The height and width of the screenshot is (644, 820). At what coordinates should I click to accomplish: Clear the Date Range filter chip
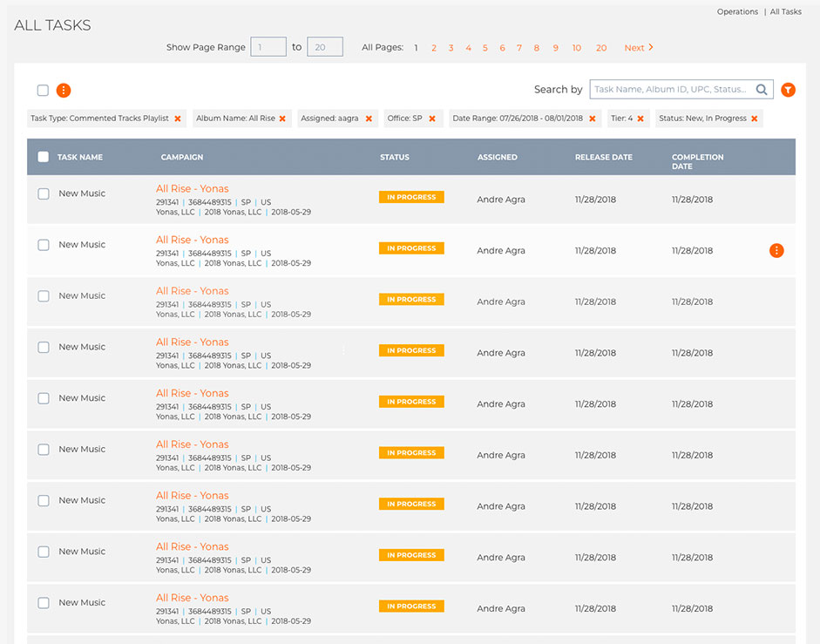click(593, 119)
